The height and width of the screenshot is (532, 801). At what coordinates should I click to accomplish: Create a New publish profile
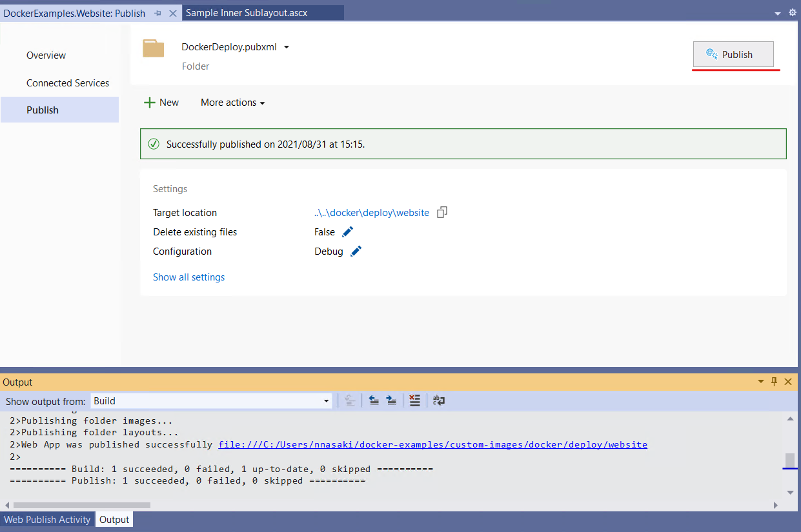pos(161,103)
